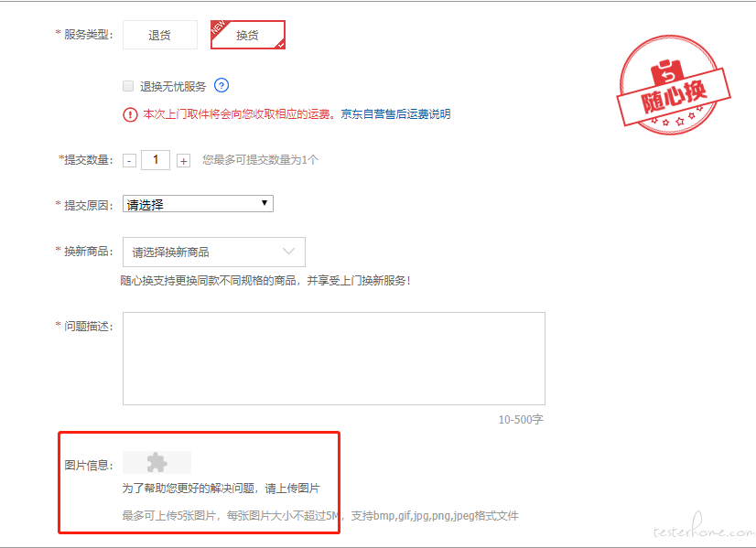The height and width of the screenshot is (548, 756).
Task: Decrease submit quantity with minus button
Action: (129, 160)
